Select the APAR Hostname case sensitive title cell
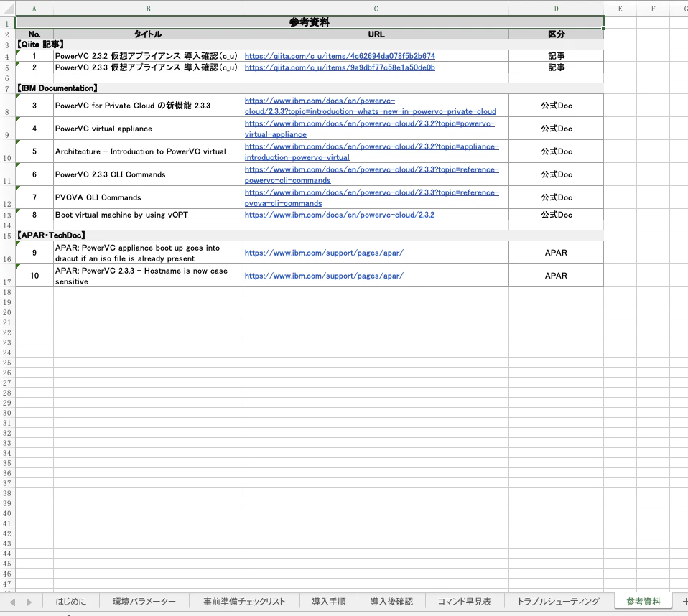Viewport: 688px width, 616px height. 149,276
